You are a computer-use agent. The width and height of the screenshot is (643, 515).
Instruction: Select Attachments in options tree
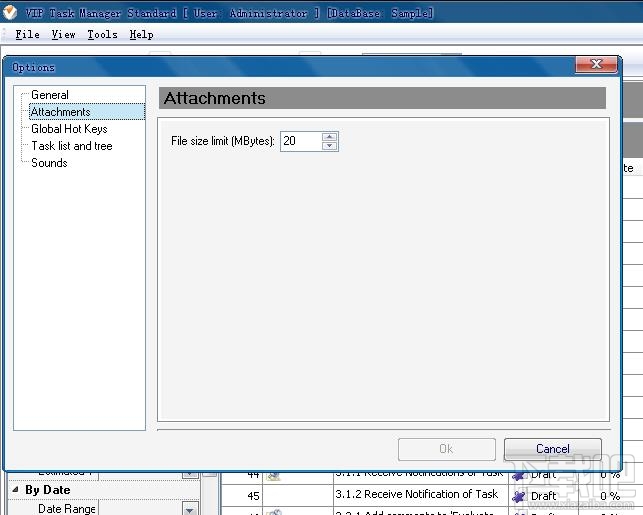(x=87, y=112)
